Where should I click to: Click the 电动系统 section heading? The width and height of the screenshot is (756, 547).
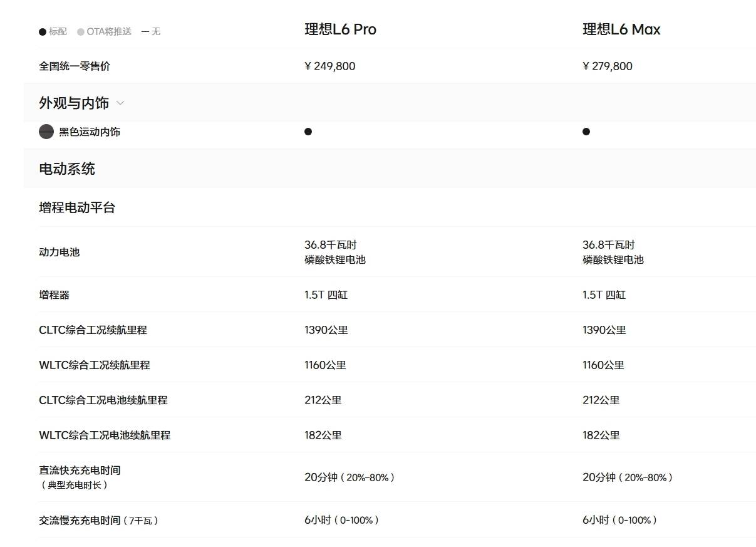pyautogui.click(x=67, y=169)
